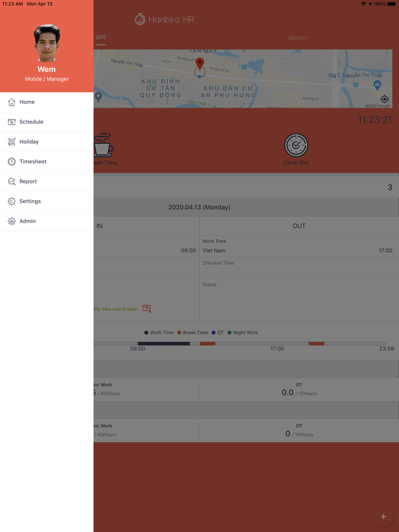The image size is (399, 532).
Task: Tap Wem's profile photo
Action: pos(47,43)
